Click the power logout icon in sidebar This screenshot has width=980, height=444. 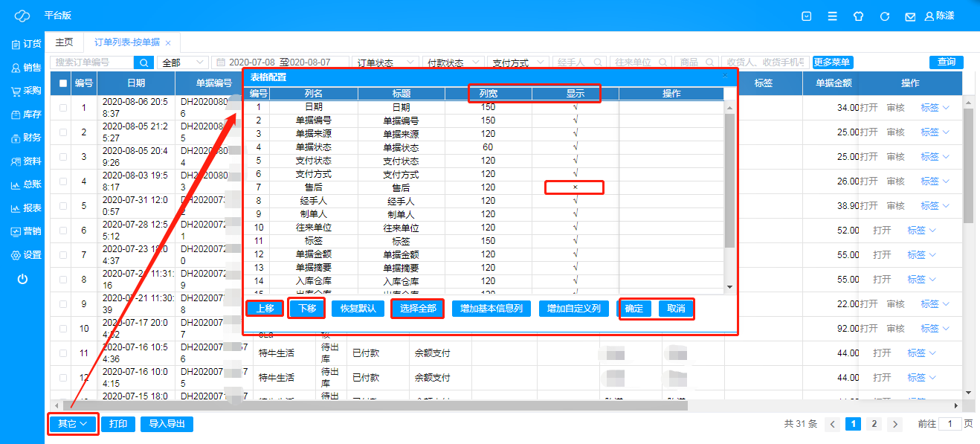click(x=22, y=279)
